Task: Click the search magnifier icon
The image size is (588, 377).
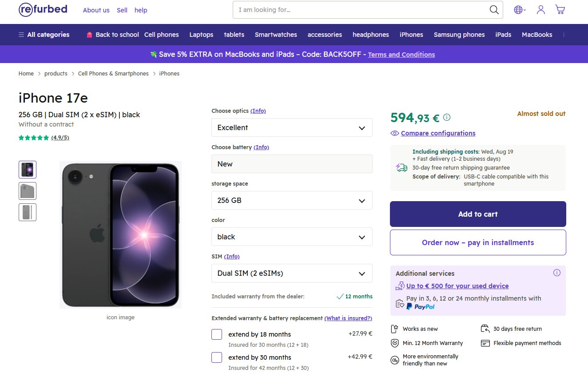Action: click(x=494, y=10)
